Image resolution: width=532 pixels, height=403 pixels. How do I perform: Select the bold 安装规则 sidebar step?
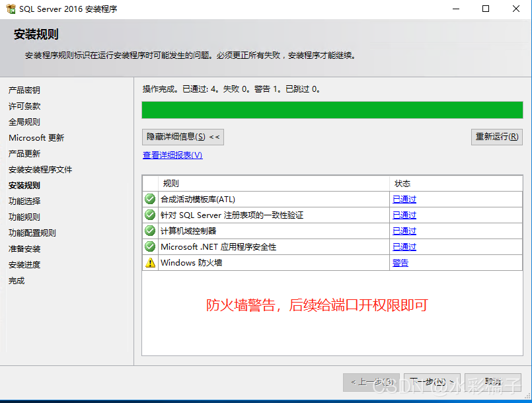pos(24,186)
